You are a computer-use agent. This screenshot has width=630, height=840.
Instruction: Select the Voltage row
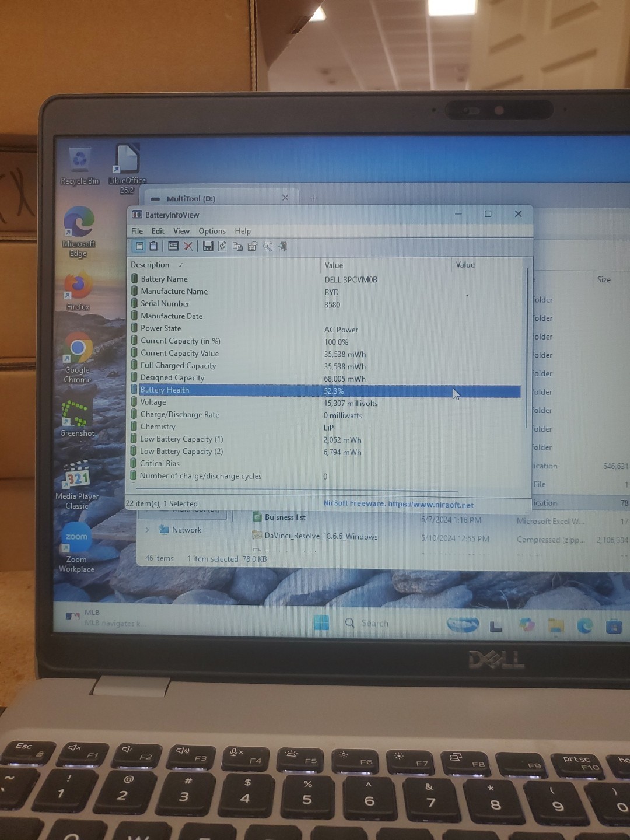[325, 402]
